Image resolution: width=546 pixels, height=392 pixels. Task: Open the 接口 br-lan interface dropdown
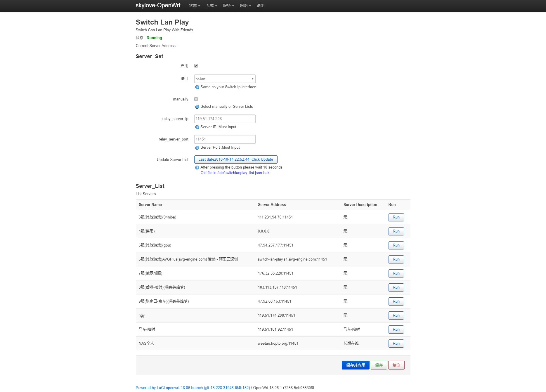[x=225, y=79]
